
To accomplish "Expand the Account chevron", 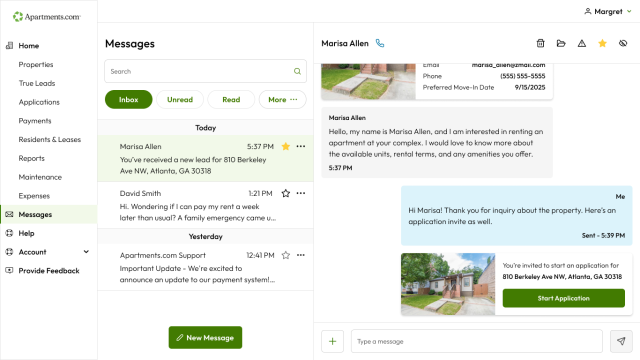I will [86, 252].
